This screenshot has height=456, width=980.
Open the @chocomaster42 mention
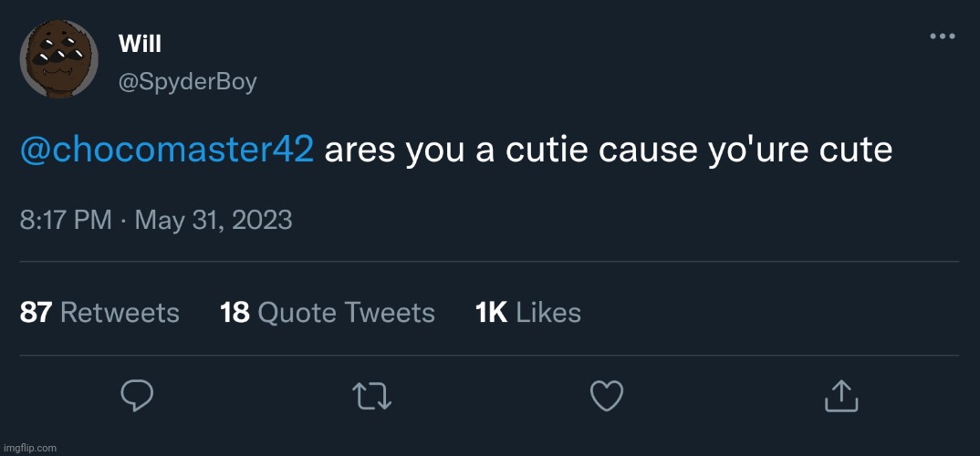tap(167, 150)
